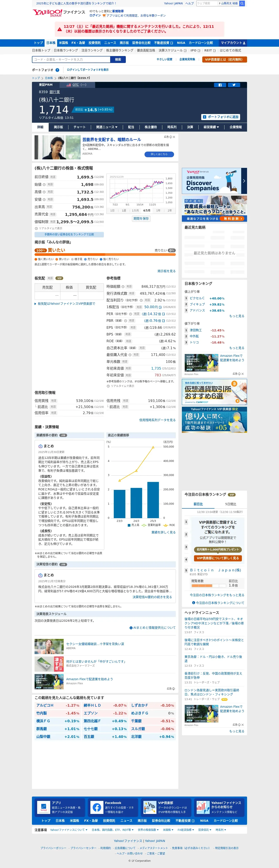
Task: Open ピクセルC in 値上がり率 ranking
Action: click(x=197, y=298)
